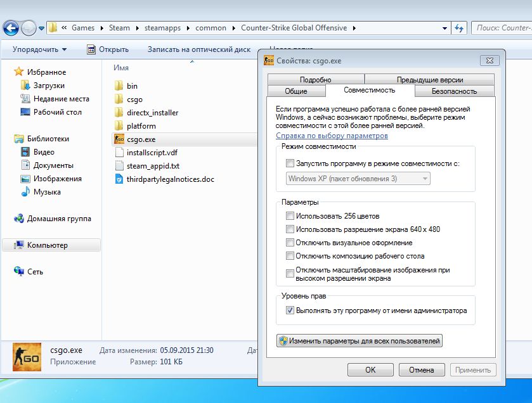
Task: Click Изменить параметры для всех пользователей button
Action: pyautogui.click(x=360, y=341)
